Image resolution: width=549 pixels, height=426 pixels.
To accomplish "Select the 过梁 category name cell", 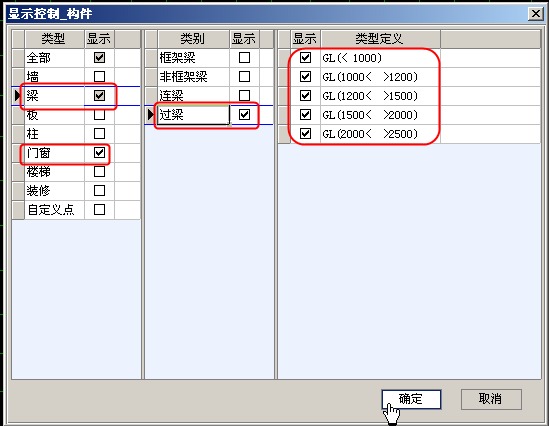I will click(x=193, y=114).
